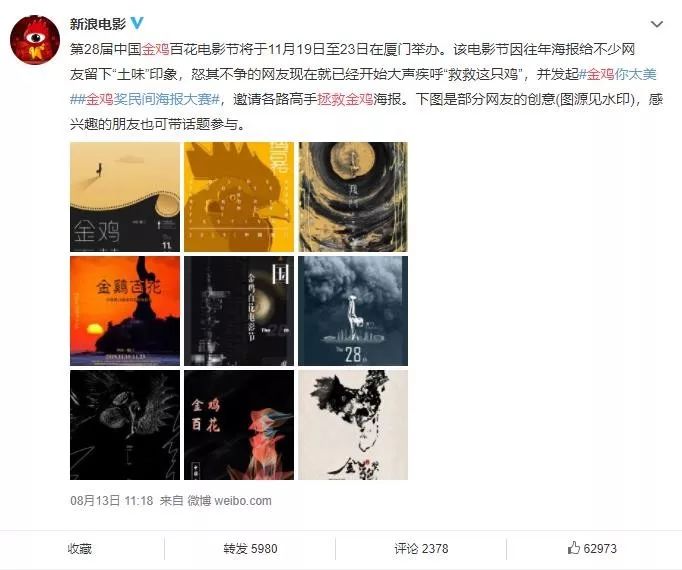Open the post timestamp 08月13日 11:18
682x570 pixels.
pyautogui.click(x=111, y=500)
